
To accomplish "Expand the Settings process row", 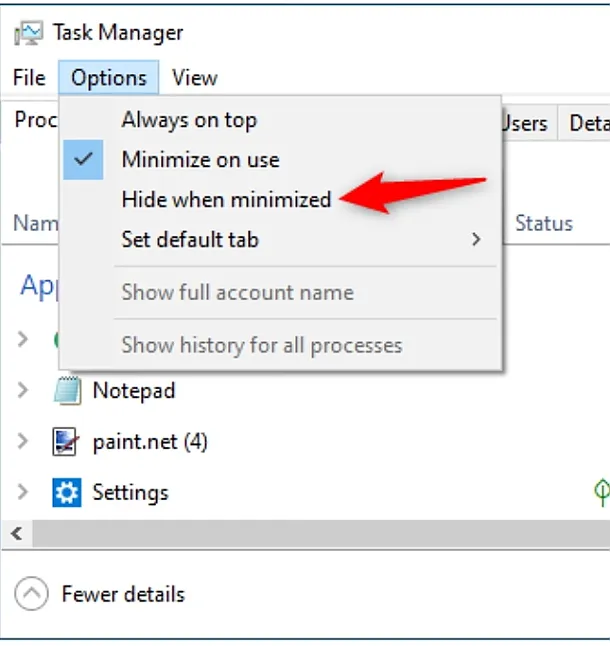I will pyautogui.click(x=22, y=492).
